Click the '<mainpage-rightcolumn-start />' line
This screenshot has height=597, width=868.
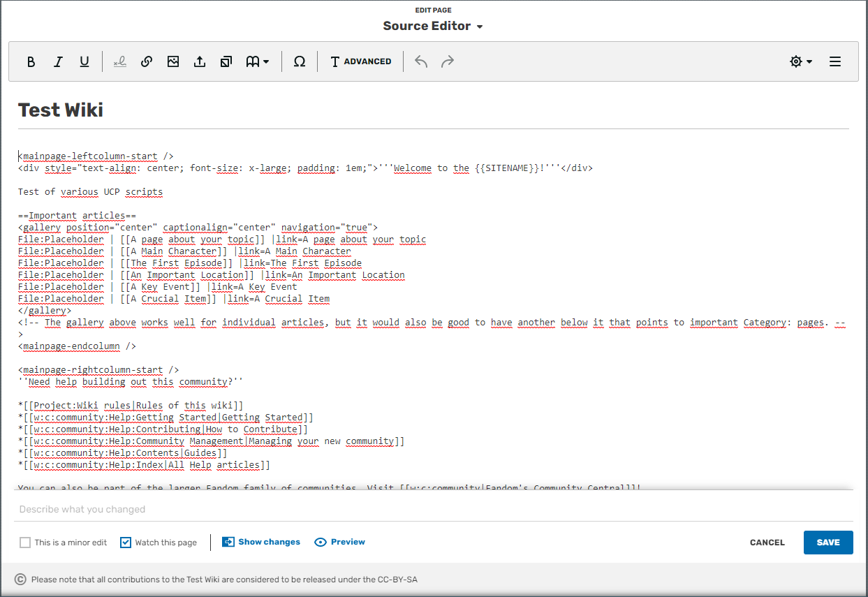(98, 370)
